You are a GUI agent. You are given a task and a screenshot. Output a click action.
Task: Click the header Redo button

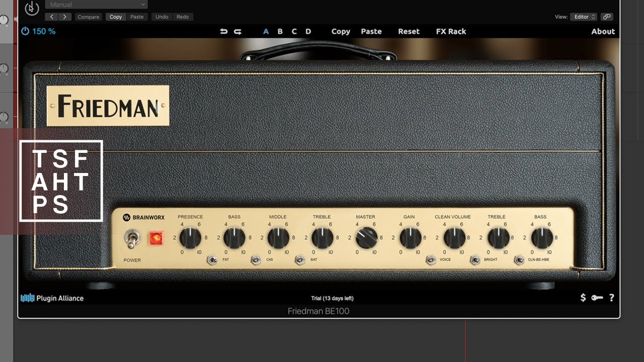click(x=183, y=17)
